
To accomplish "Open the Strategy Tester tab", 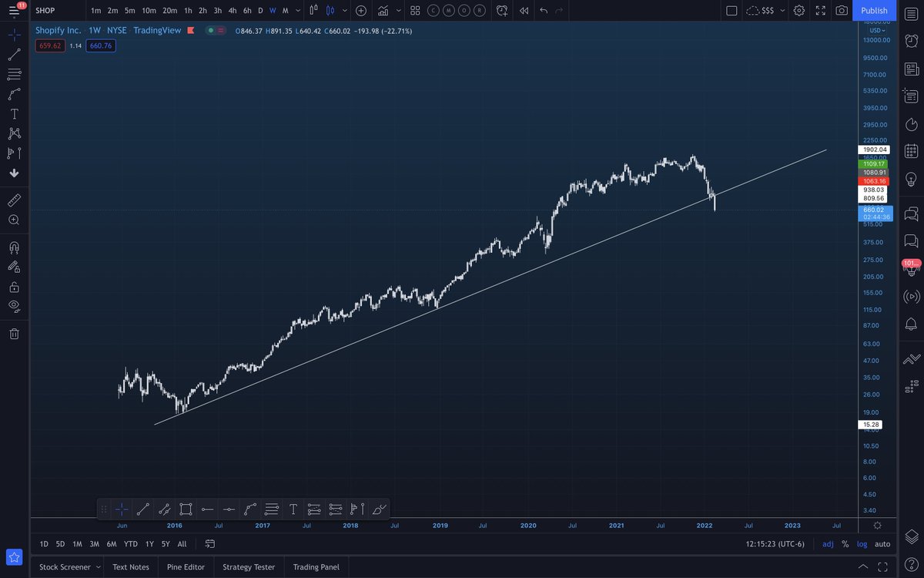I will (x=249, y=567).
